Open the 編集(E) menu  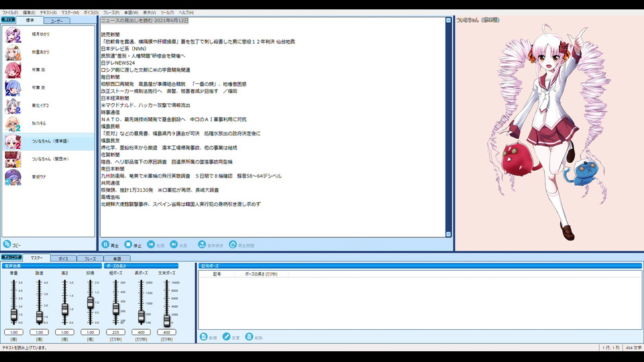pos(29,13)
